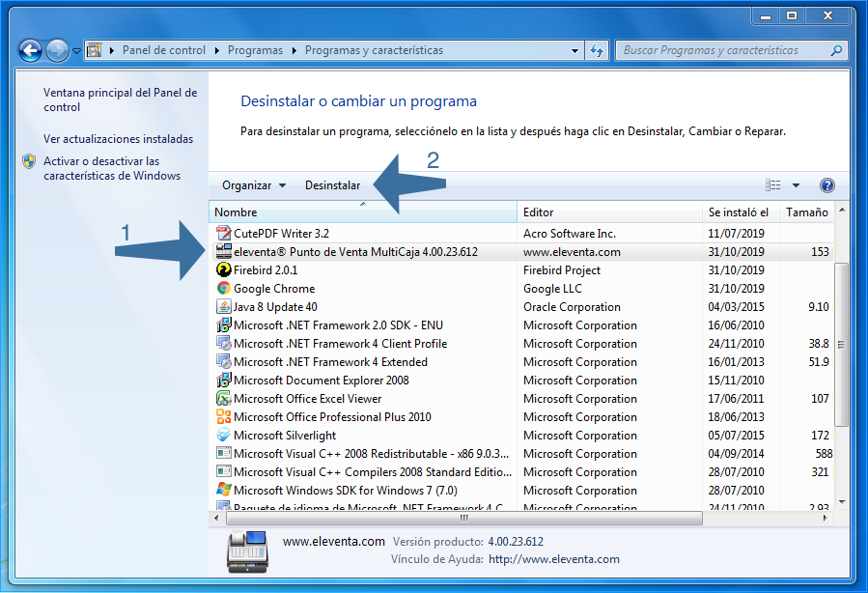Click cash register icon in details pane
The width and height of the screenshot is (868, 593).
pyautogui.click(x=247, y=551)
